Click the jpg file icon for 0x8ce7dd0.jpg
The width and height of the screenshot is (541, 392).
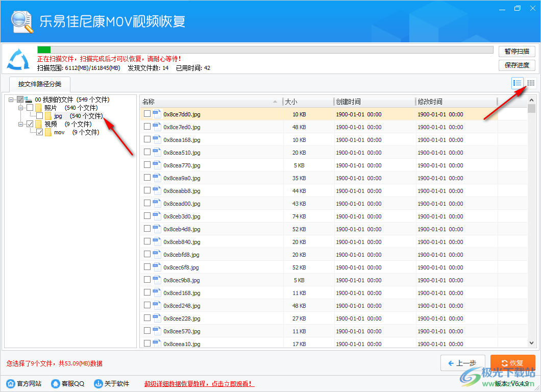[157, 114]
